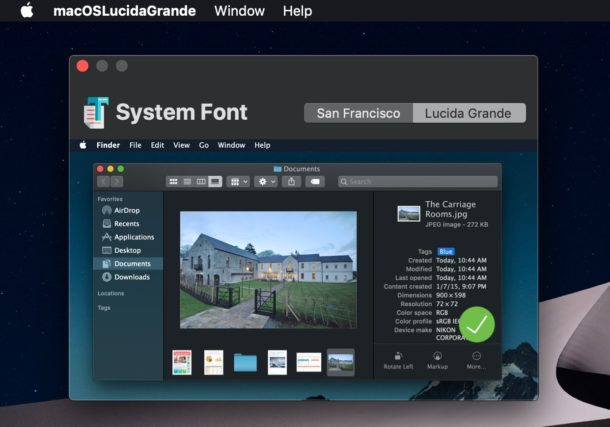Click the Tags heading in the sidebar
610x427 pixels.
coord(104,308)
